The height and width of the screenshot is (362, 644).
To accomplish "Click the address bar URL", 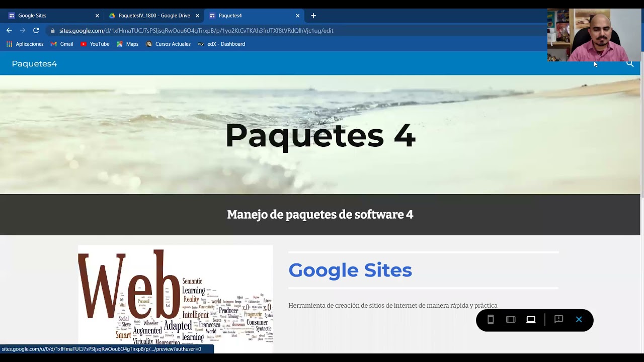I will tap(196, 30).
